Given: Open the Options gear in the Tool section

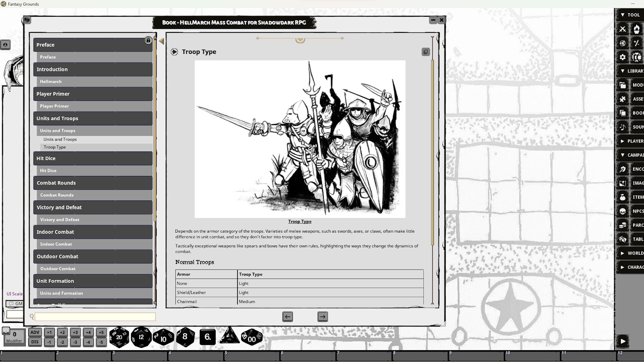Looking at the screenshot, I should (622, 57).
